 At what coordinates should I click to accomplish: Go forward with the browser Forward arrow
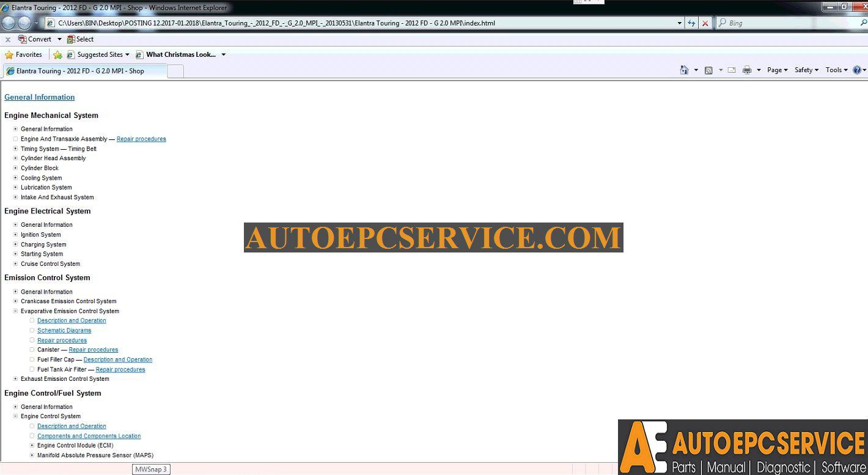tap(24, 23)
